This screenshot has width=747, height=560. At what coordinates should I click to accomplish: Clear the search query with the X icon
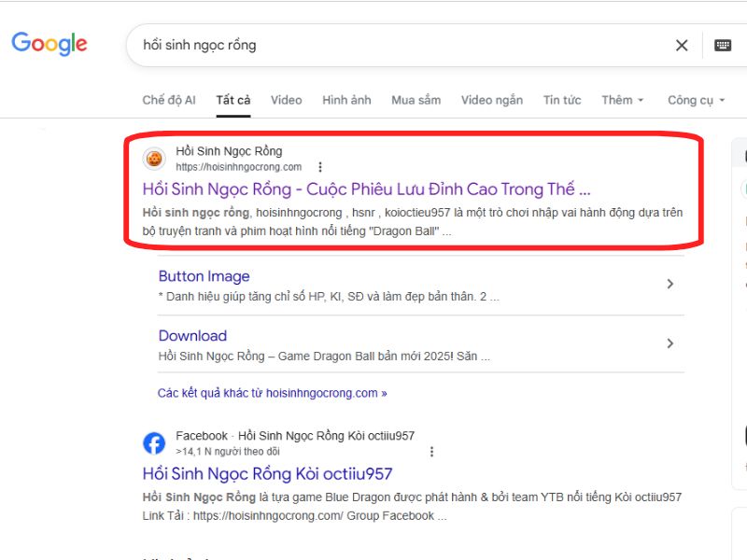pyautogui.click(x=681, y=45)
